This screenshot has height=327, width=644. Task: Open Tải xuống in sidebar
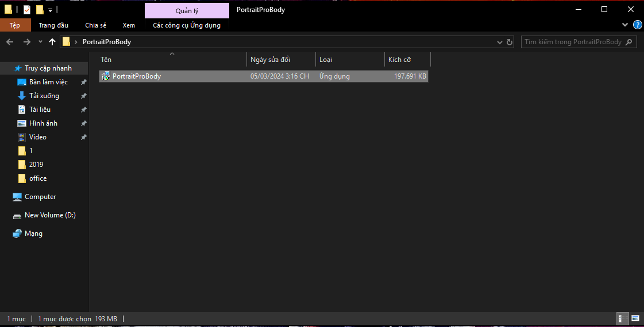44,96
